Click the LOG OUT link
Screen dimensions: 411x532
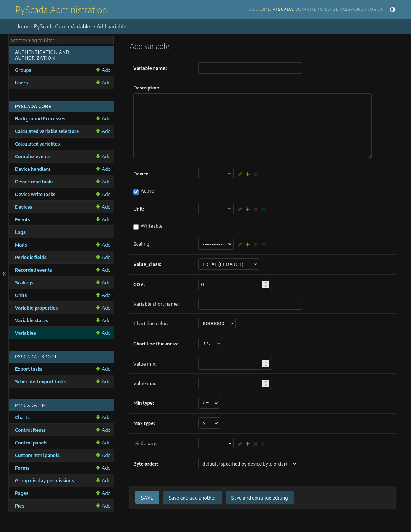point(377,10)
